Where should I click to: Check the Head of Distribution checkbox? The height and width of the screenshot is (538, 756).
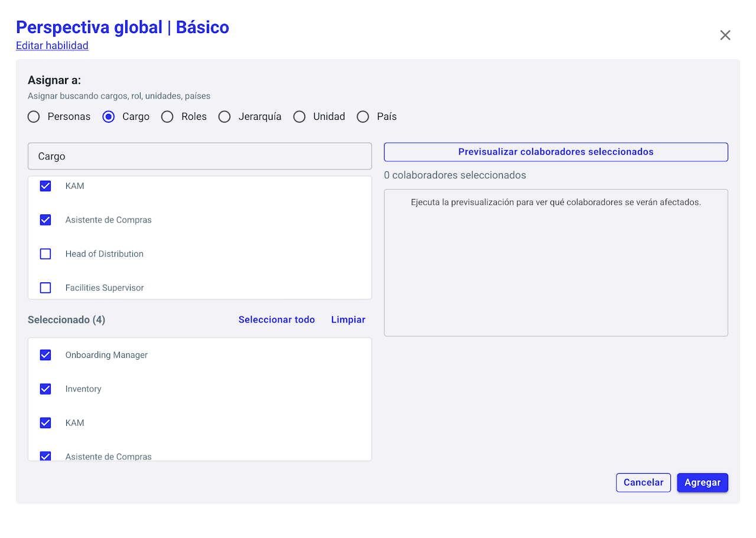coord(45,254)
